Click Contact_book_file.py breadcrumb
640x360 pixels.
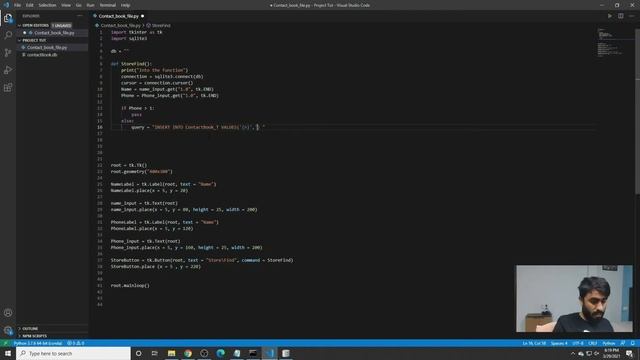click(120, 25)
